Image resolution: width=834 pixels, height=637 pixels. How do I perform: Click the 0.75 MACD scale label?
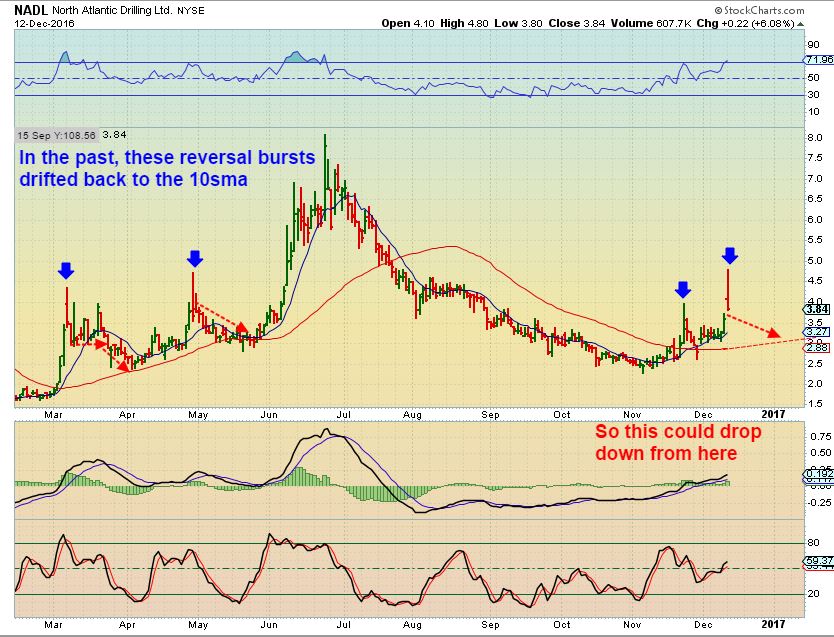pyautogui.click(x=821, y=437)
